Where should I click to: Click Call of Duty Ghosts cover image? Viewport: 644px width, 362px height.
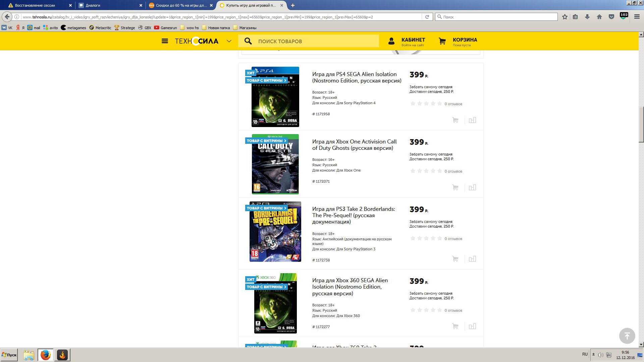point(275,164)
